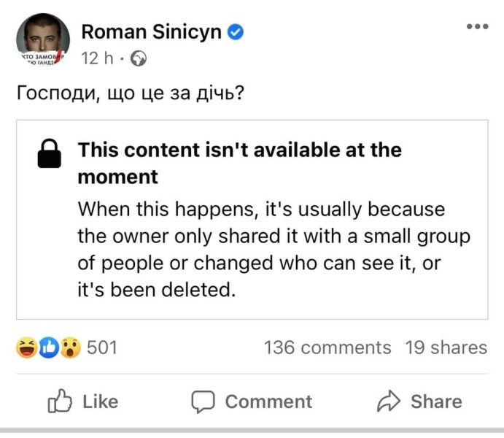Click Roman Sinicyn's profile picture

coord(43,42)
